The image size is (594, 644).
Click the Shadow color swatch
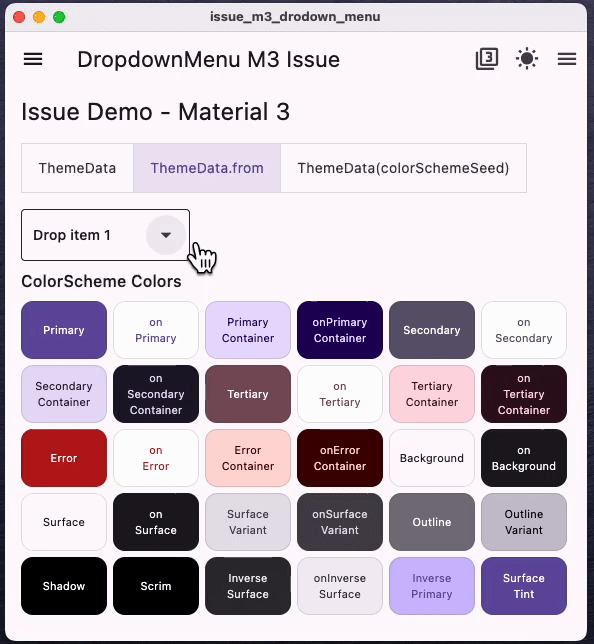click(x=64, y=586)
